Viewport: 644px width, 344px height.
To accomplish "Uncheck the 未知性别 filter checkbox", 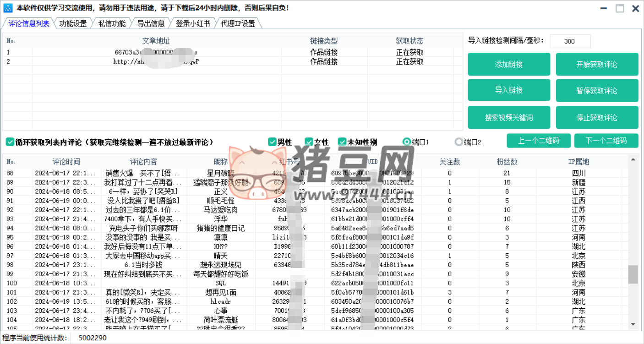I will pos(342,142).
